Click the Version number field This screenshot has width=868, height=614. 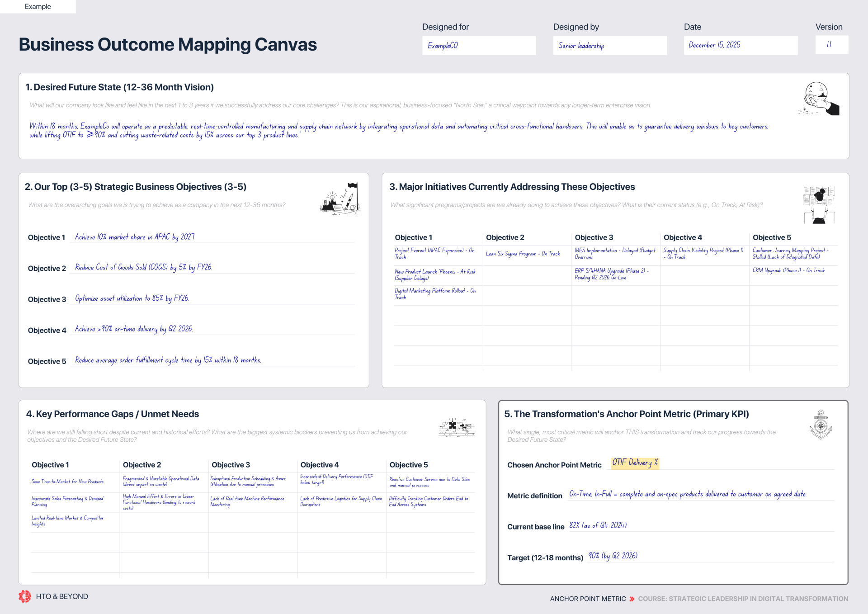coord(831,45)
